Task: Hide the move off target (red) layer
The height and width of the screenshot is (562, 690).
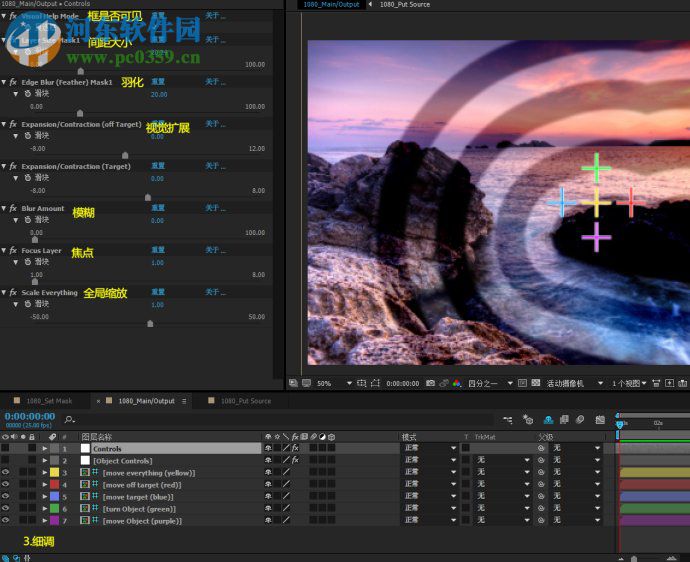Action: [x=5, y=484]
